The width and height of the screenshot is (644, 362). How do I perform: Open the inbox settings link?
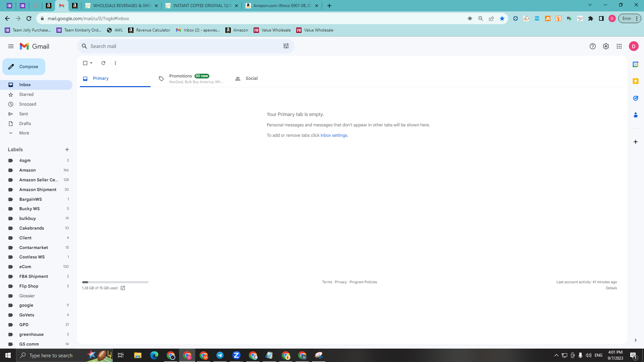coord(334,135)
